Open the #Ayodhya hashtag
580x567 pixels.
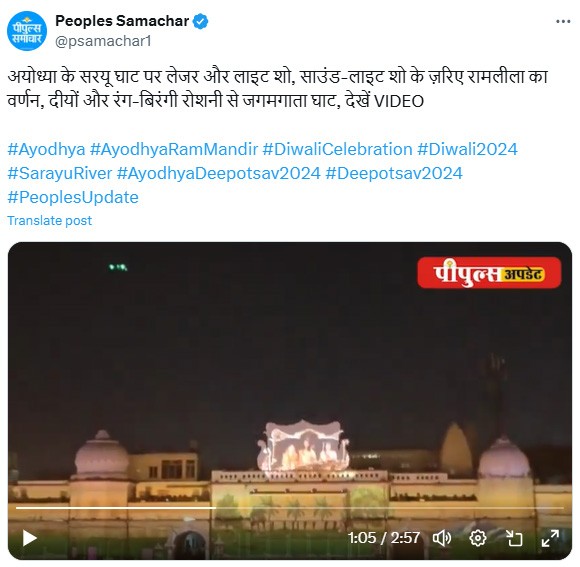46,149
